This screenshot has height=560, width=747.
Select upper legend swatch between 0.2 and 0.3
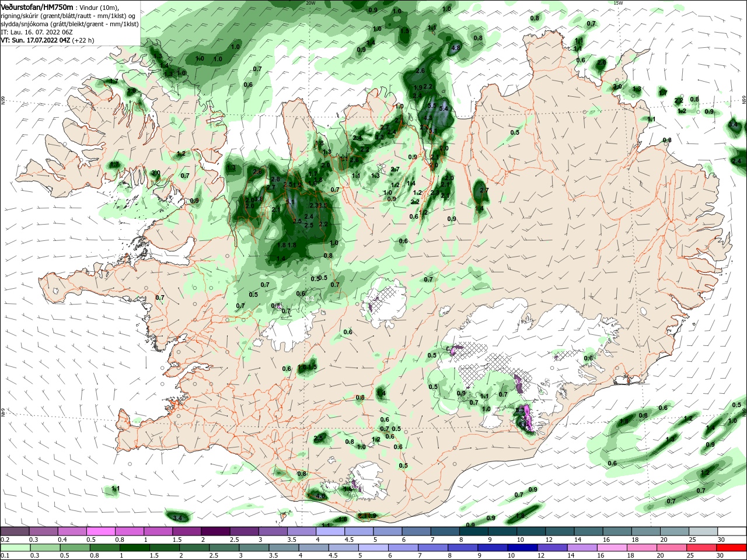click(x=14, y=531)
